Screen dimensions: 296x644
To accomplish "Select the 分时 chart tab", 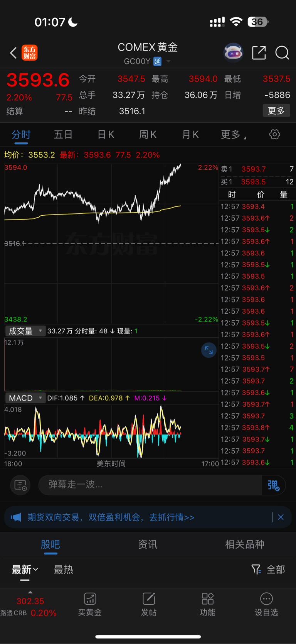I will coord(21,134).
